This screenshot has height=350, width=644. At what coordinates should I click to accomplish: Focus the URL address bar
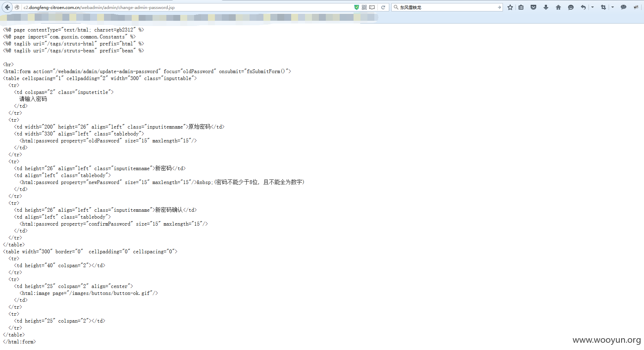tap(187, 7)
